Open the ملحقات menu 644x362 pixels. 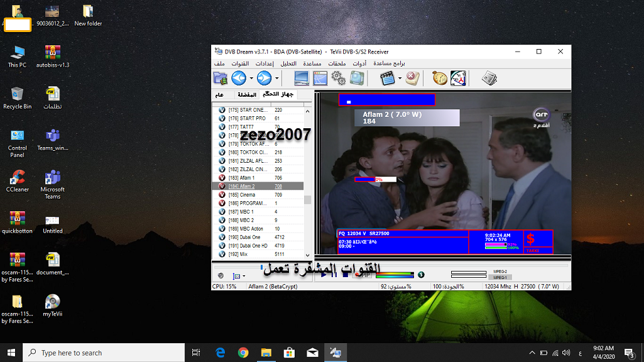(337, 63)
